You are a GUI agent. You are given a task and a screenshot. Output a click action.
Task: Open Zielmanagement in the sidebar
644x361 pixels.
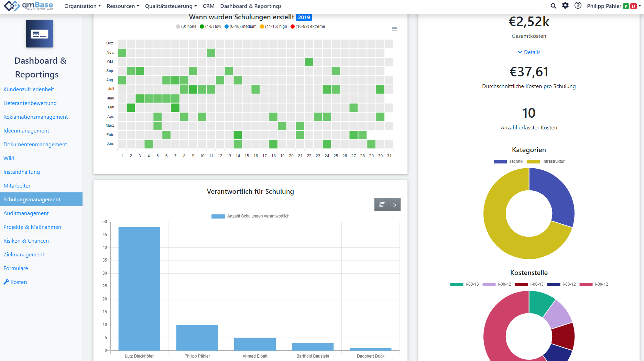click(24, 255)
